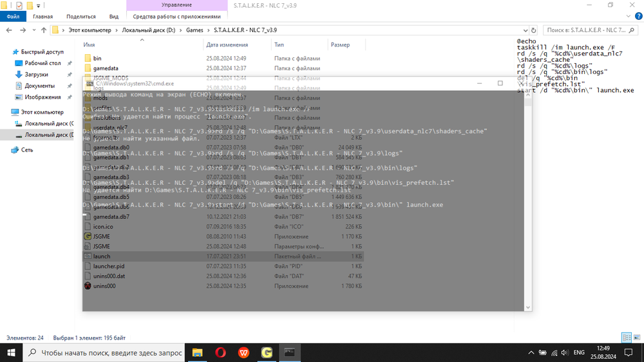Open volume control tray icon
644x362 pixels.
tap(565, 352)
